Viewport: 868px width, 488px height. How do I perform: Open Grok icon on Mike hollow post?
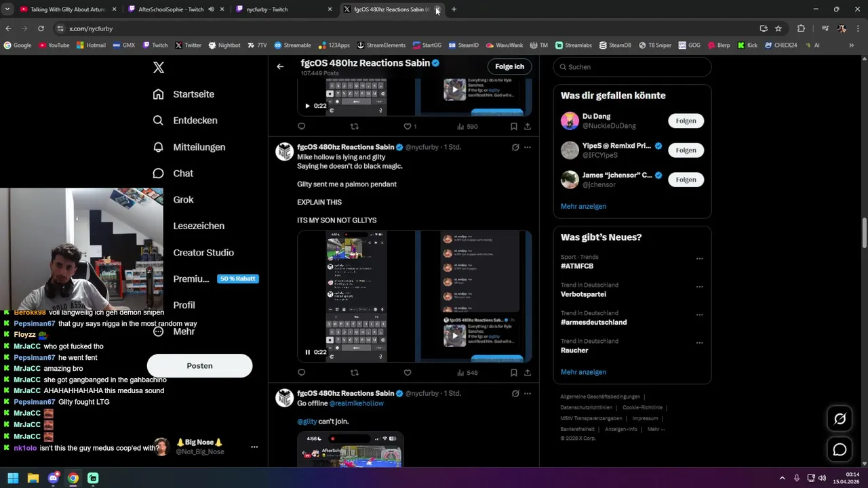point(515,147)
